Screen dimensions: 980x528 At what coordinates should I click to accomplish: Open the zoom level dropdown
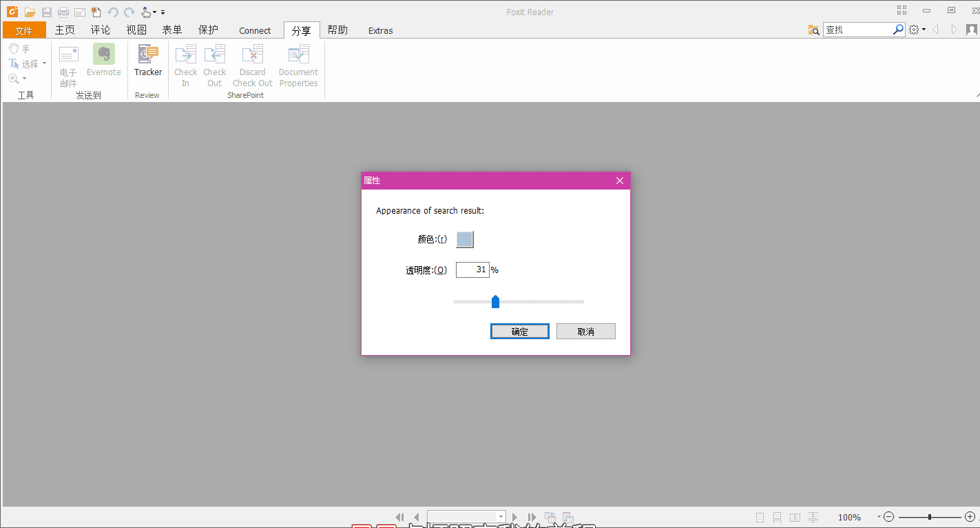point(879,516)
